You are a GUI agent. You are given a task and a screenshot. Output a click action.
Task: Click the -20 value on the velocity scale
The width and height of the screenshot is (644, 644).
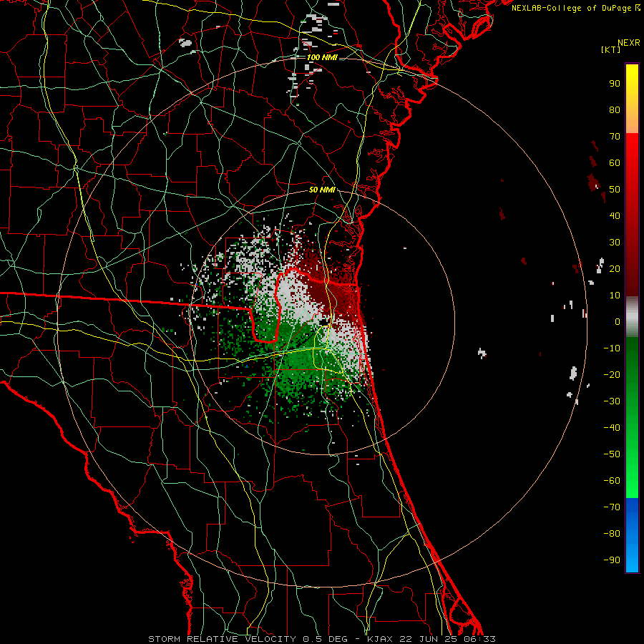pos(612,374)
